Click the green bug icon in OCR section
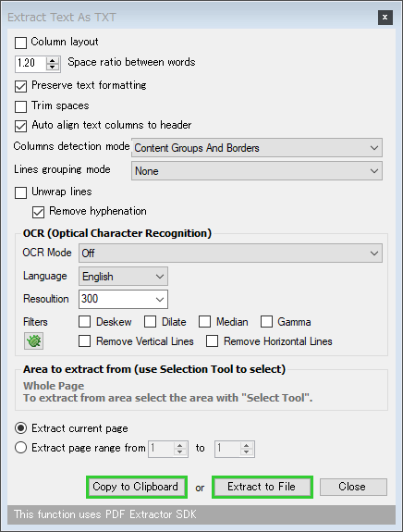This screenshot has width=403, height=532. [33, 340]
